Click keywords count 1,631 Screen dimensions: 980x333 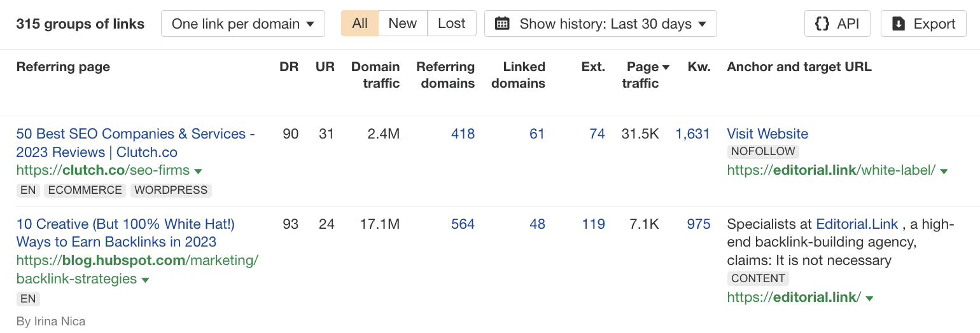point(692,134)
